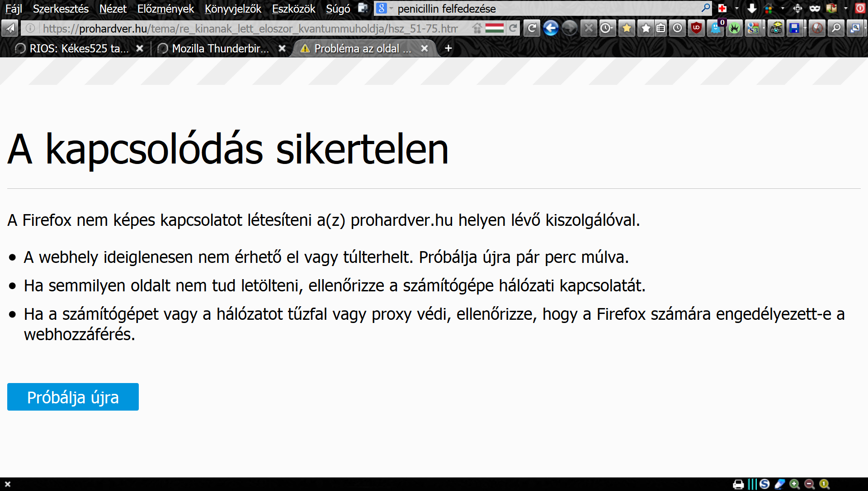The height and width of the screenshot is (491, 868).
Task: Open a new tab with plus button
Action: tap(448, 48)
